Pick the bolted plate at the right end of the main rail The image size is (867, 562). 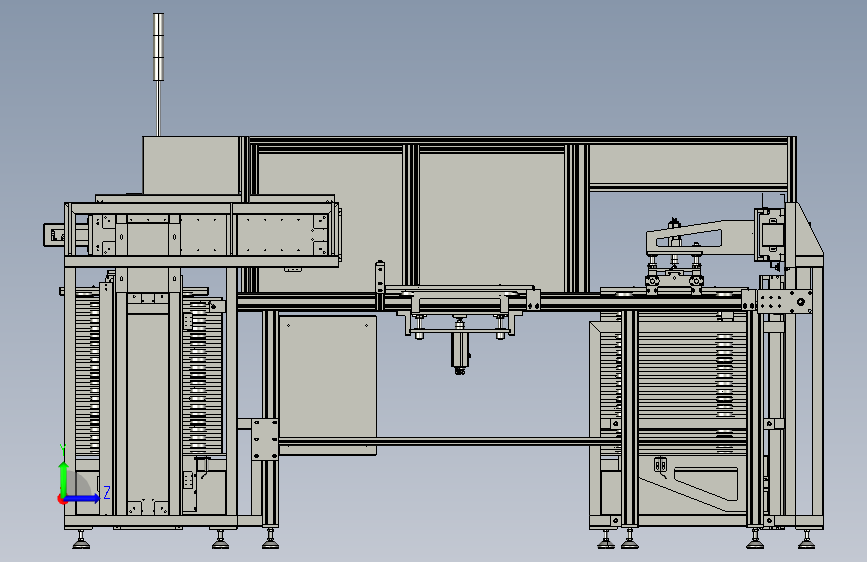(x=785, y=302)
